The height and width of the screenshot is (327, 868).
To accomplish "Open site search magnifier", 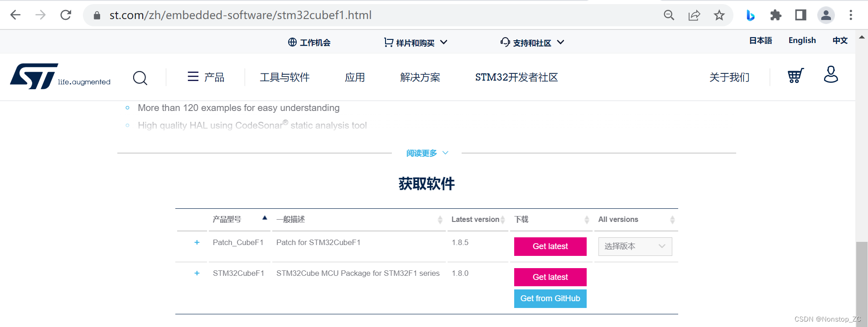I will point(140,78).
